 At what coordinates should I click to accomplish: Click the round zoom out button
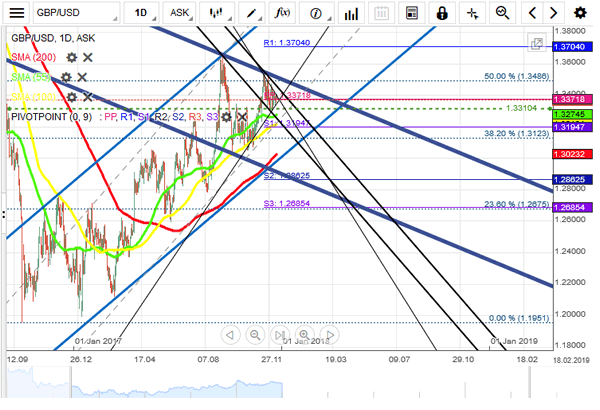(256, 335)
